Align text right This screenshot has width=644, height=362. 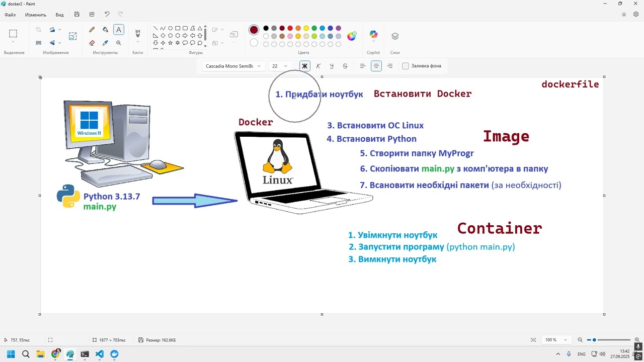[x=389, y=66]
